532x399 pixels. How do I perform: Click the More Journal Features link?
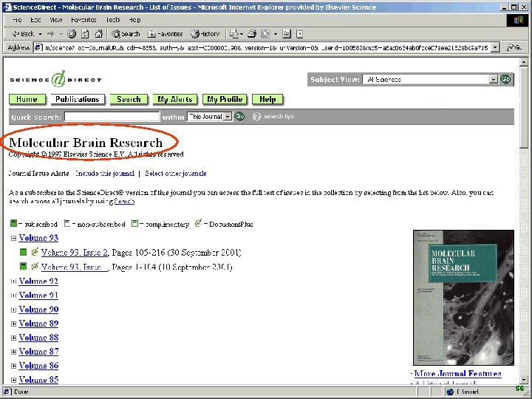[x=457, y=374]
